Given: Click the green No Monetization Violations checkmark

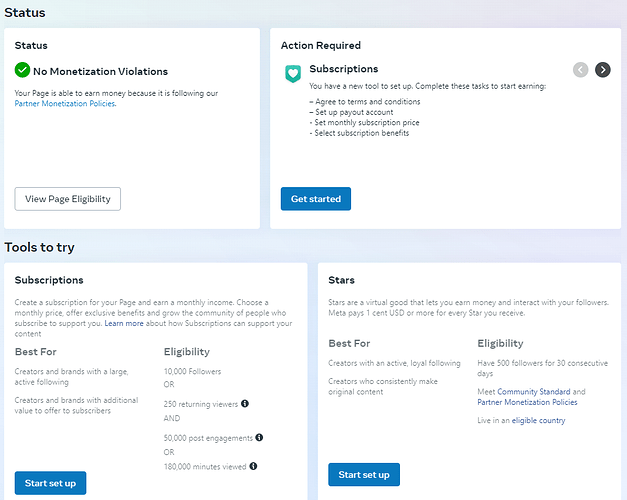Looking at the screenshot, I should 22,70.
